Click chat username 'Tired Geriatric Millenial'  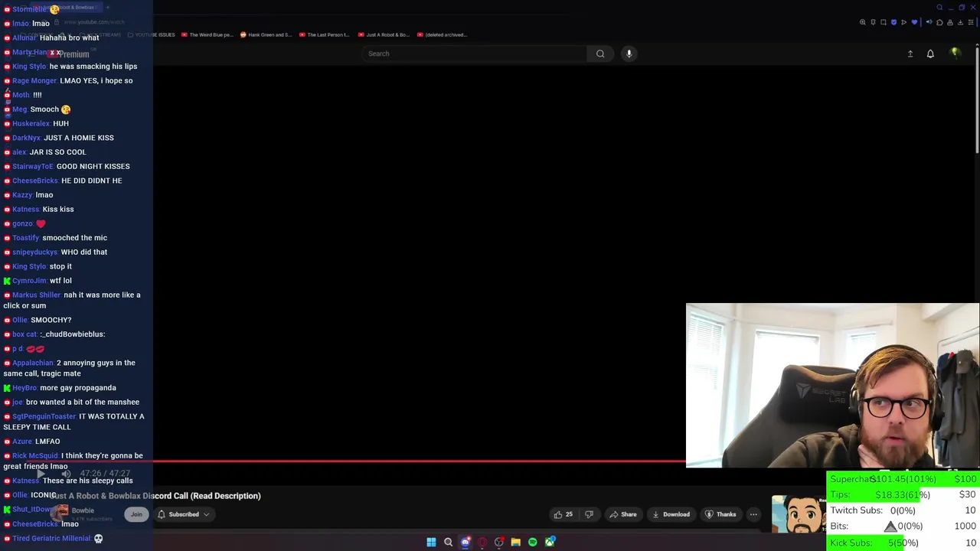point(51,538)
